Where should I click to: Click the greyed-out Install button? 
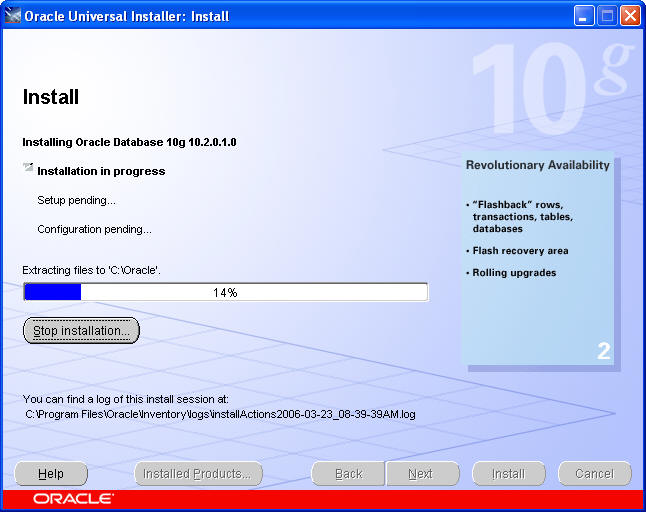[x=508, y=474]
